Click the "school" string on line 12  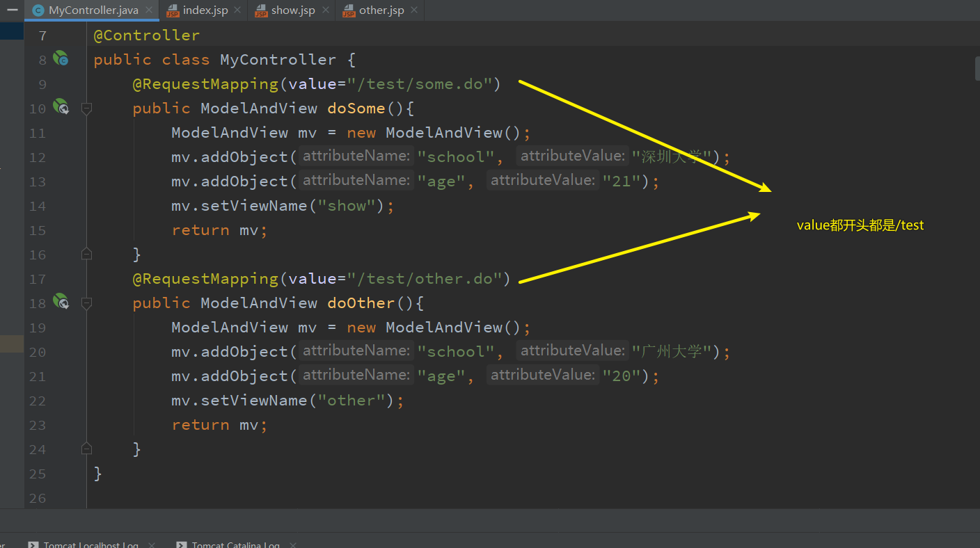click(x=455, y=157)
